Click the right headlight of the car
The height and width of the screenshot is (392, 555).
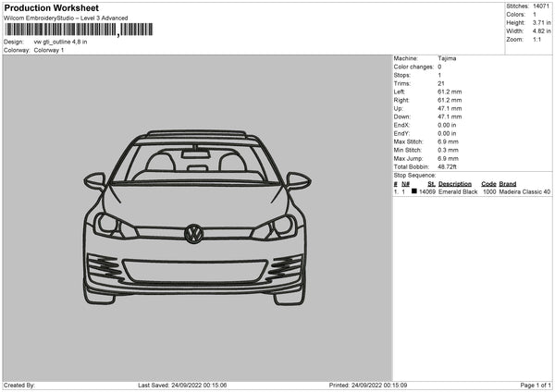click(279, 225)
